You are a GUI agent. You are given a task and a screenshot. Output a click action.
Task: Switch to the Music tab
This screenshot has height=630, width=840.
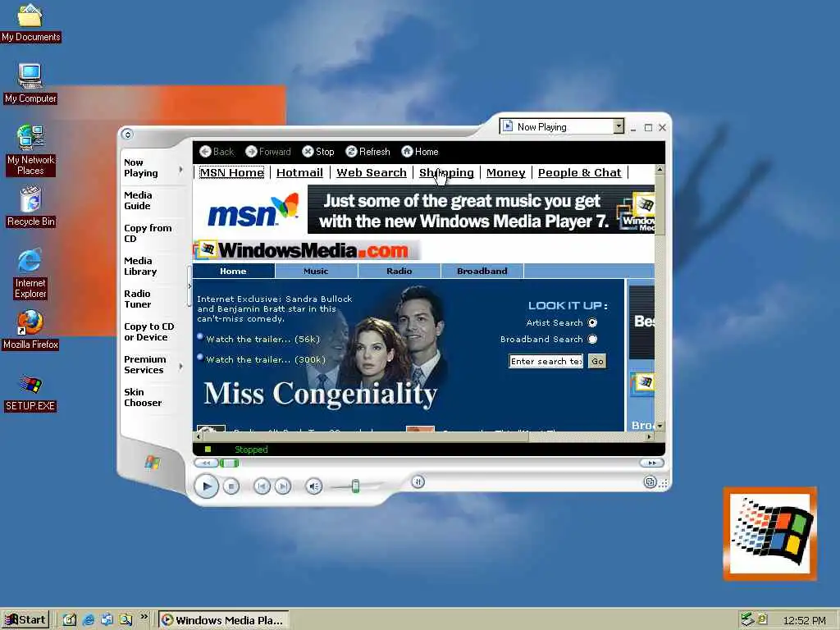coord(316,271)
